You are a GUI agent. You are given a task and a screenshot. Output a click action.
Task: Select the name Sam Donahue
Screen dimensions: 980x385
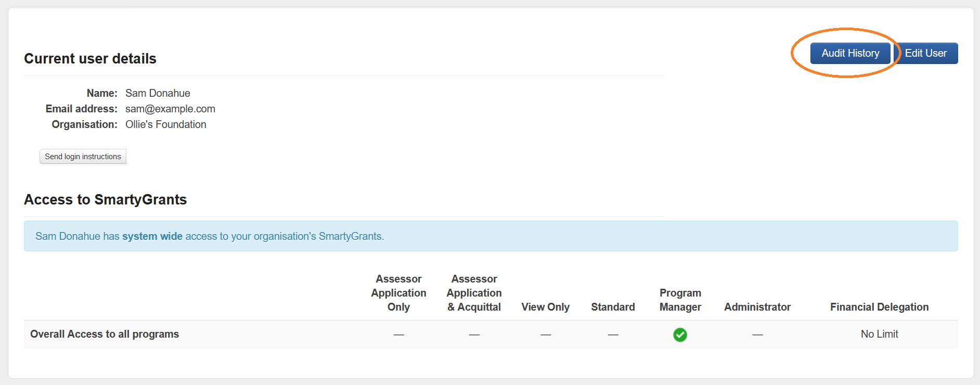tap(158, 93)
